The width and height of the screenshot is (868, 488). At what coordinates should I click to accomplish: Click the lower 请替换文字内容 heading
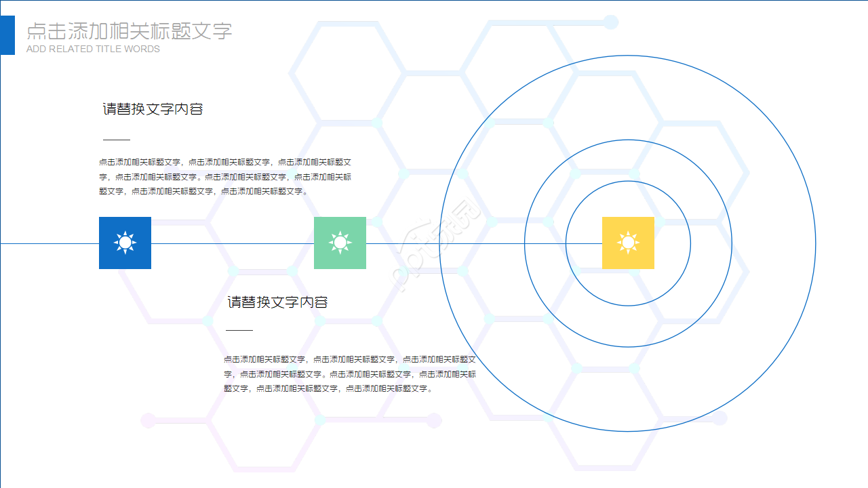tap(278, 302)
